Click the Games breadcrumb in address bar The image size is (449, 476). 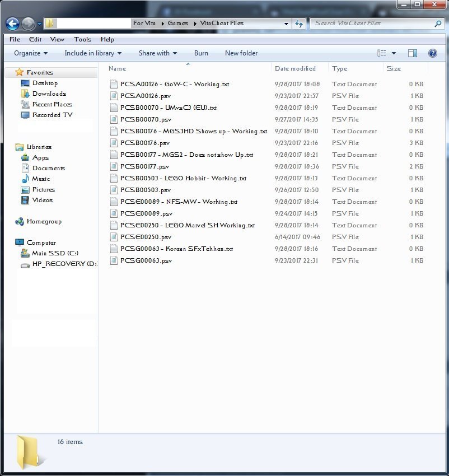[x=178, y=23]
